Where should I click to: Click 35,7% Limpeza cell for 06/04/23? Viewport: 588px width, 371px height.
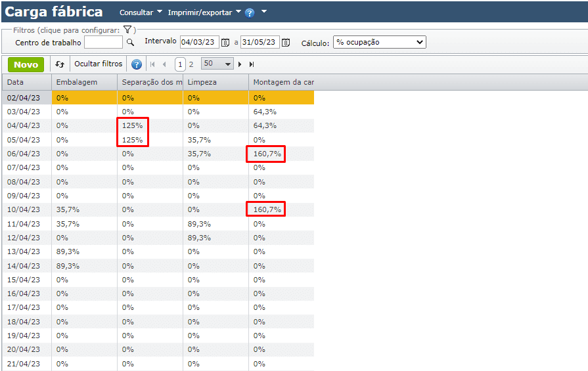point(215,154)
